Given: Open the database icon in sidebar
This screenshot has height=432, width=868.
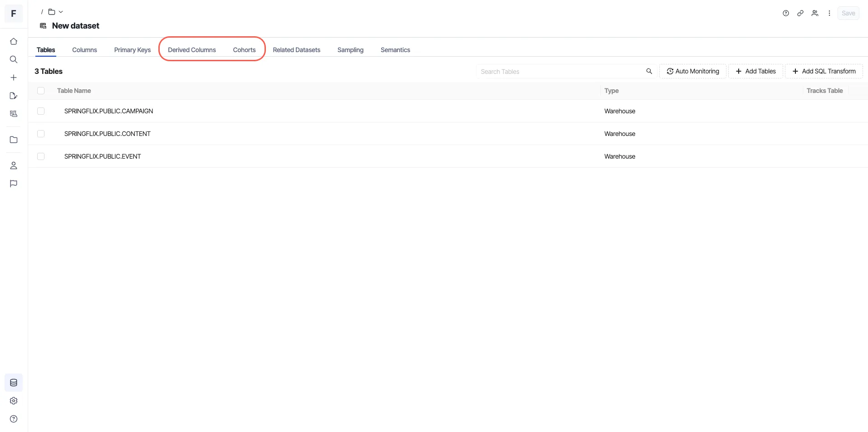Looking at the screenshot, I should click(x=14, y=383).
